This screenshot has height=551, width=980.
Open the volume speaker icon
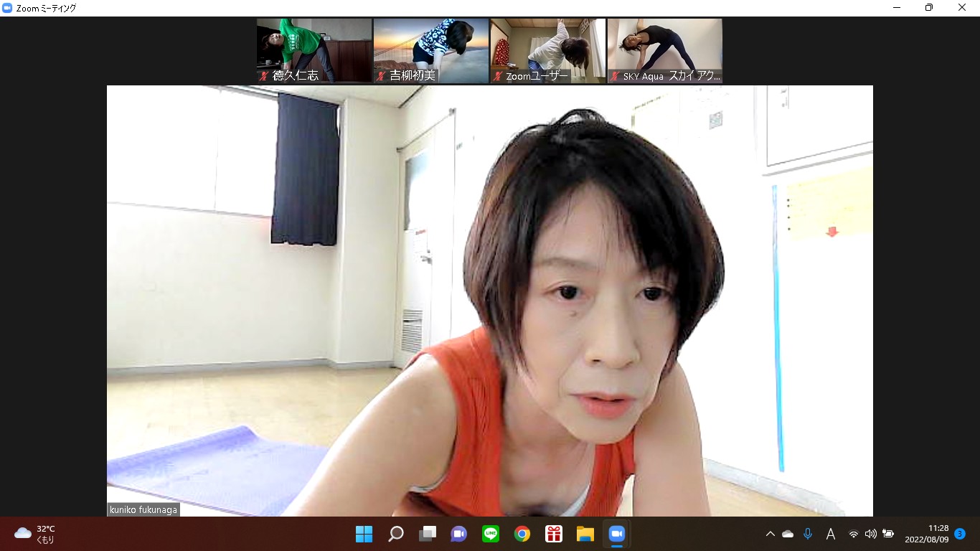tap(871, 534)
